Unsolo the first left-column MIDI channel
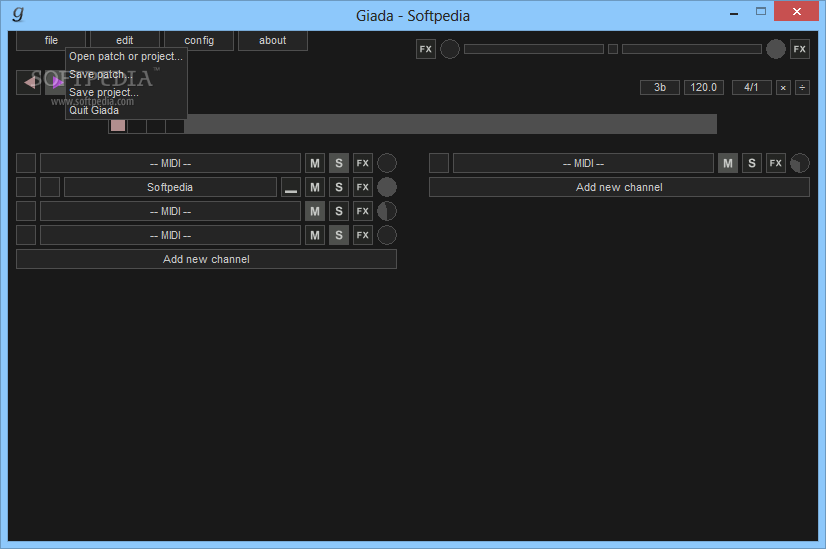Image resolution: width=826 pixels, height=549 pixels. (339, 163)
